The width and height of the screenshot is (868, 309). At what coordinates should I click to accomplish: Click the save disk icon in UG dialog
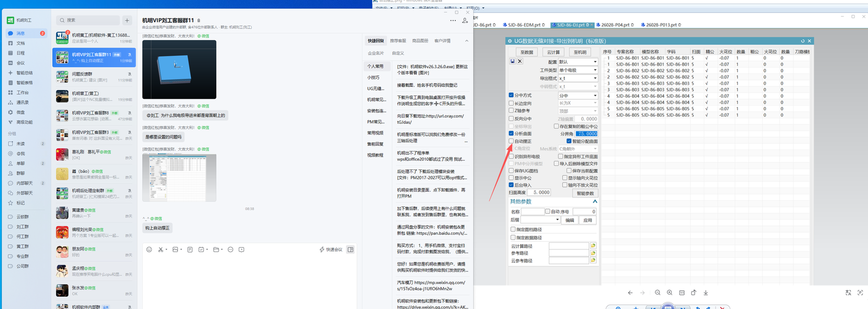tap(513, 61)
